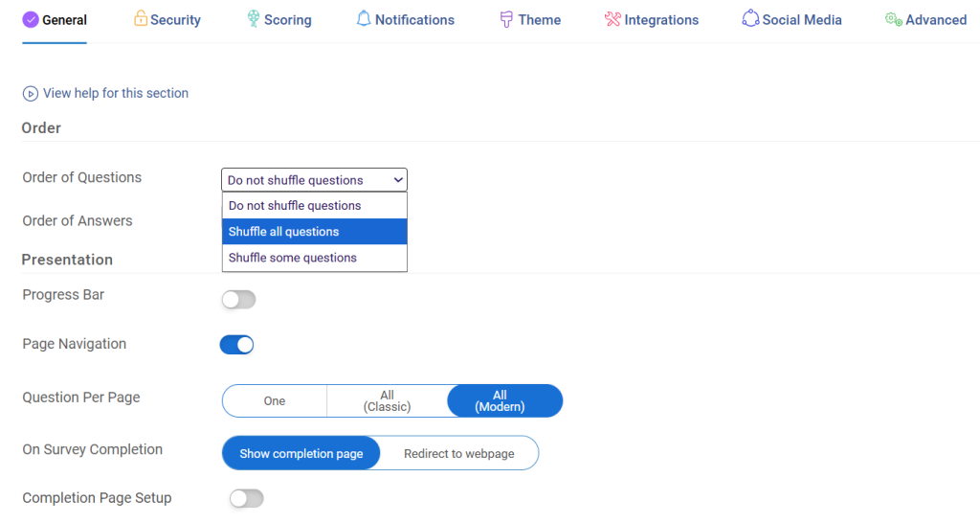Open the Notifications tab label
The height and width of the screenshot is (523, 980).
[414, 20]
